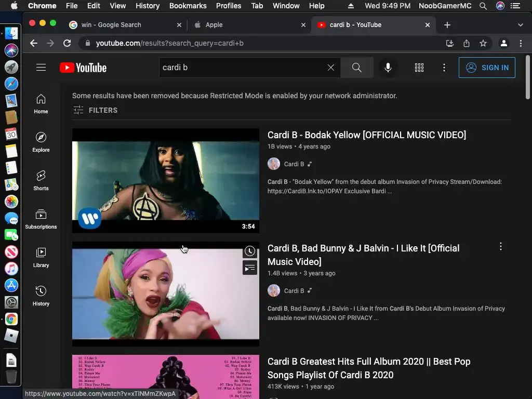This screenshot has width=532, height=399.
Task: Open Shorts in the sidebar
Action: click(x=41, y=181)
